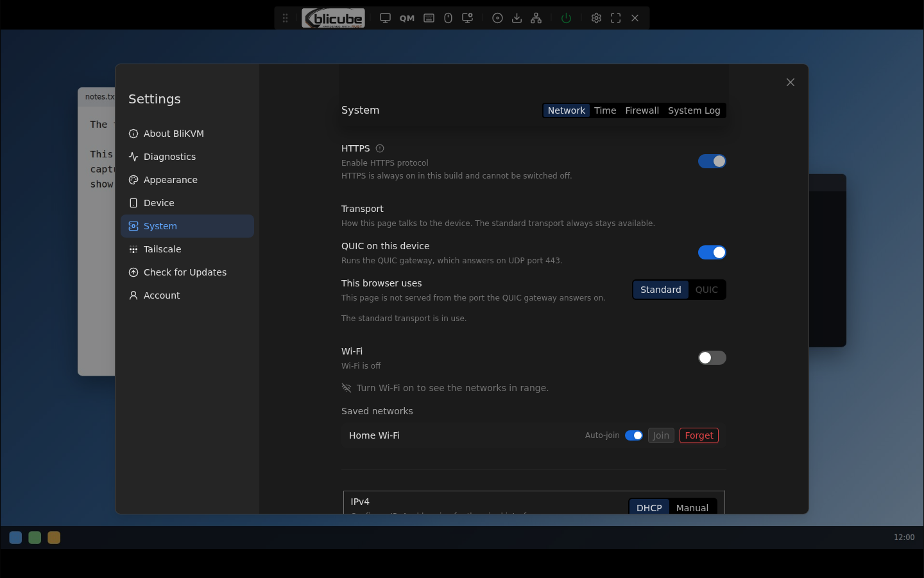This screenshot has width=924, height=578.
Task: Open the virtual media disc icon
Action: tap(497, 18)
